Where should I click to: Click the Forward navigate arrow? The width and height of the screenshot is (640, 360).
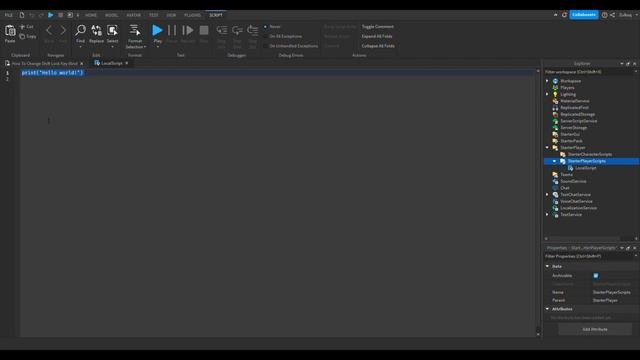63,30
